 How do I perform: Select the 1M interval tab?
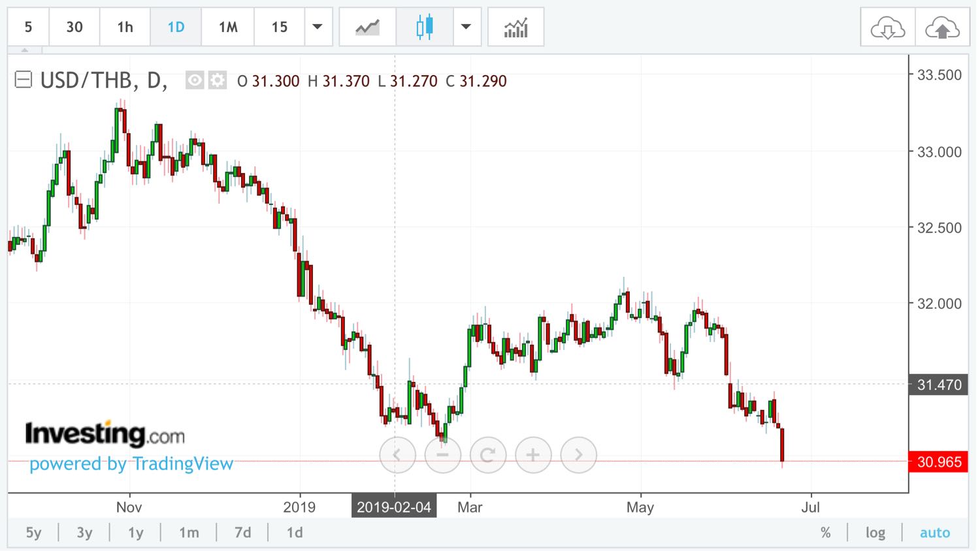point(228,27)
